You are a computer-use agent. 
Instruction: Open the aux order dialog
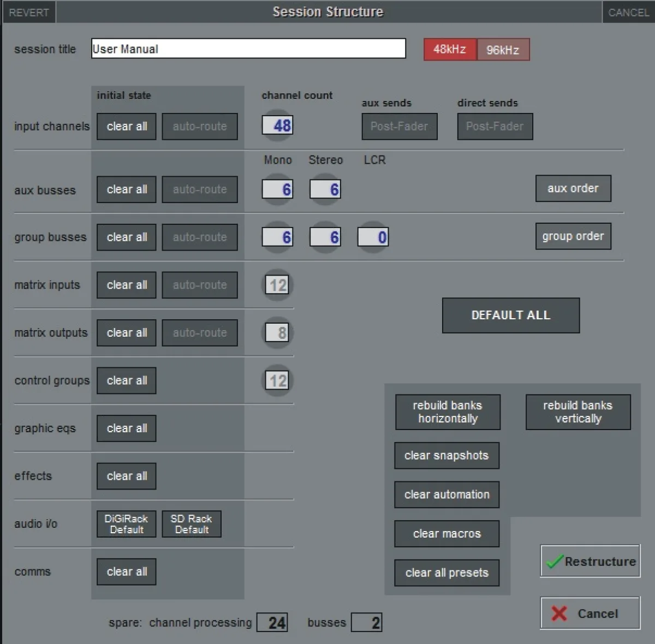(573, 188)
